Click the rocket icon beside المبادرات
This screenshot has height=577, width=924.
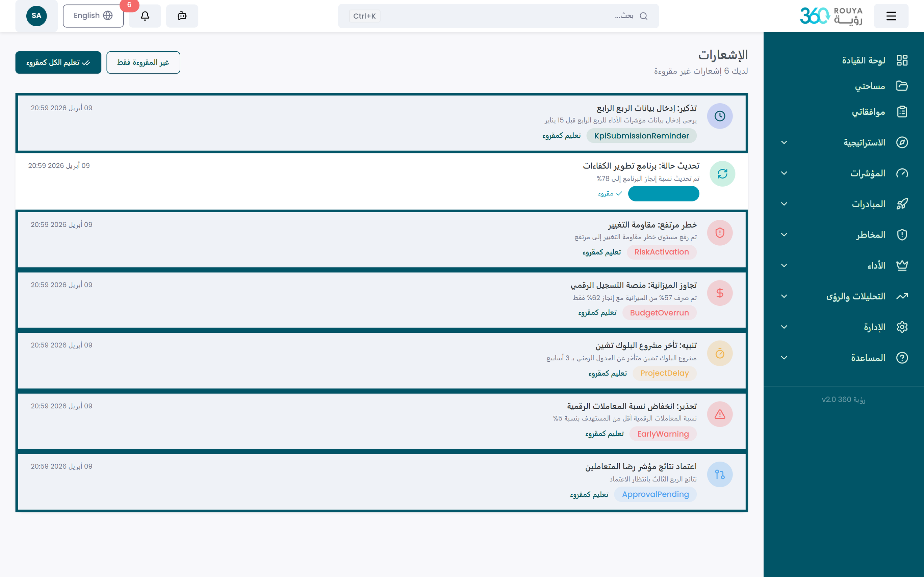pos(903,203)
